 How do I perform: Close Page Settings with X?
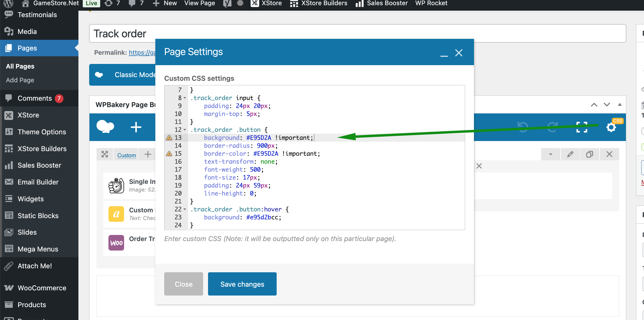pos(459,53)
